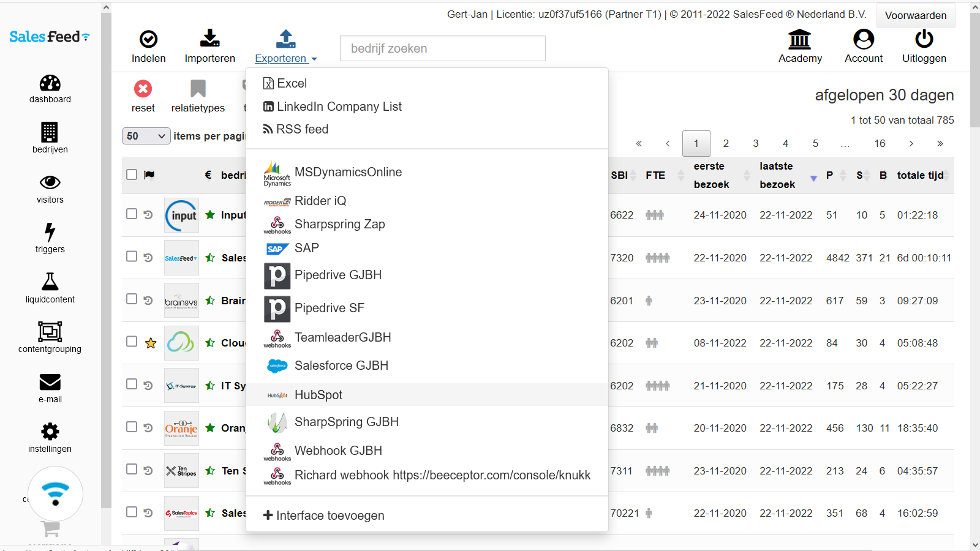This screenshot has width=980, height=551.
Task: Click the Importeren download icon
Action: [209, 39]
